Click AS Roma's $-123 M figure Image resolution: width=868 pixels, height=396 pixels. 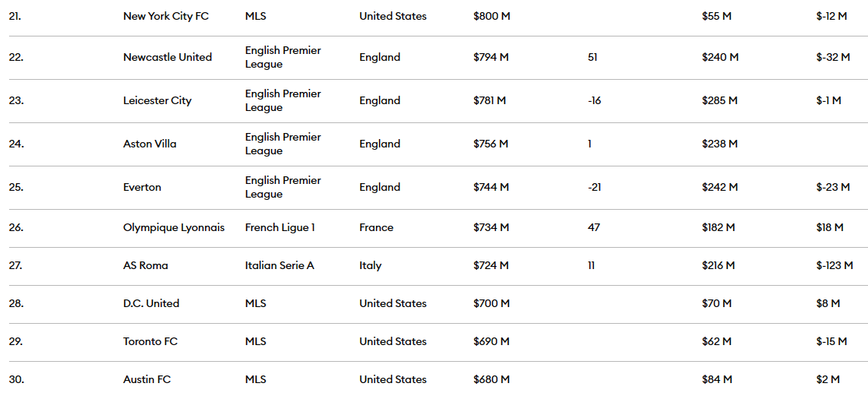[x=835, y=265]
